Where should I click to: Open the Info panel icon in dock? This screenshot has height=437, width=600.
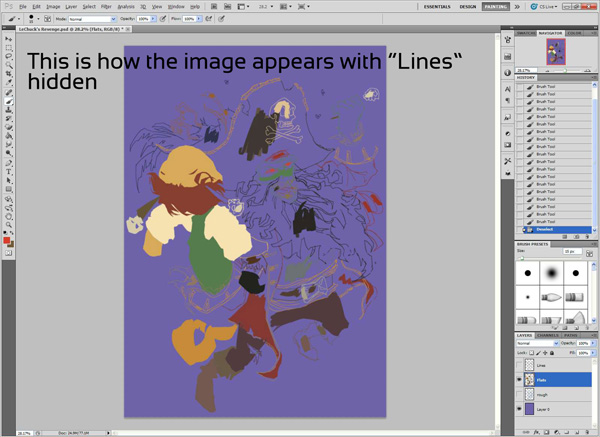pyautogui.click(x=507, y=73)
